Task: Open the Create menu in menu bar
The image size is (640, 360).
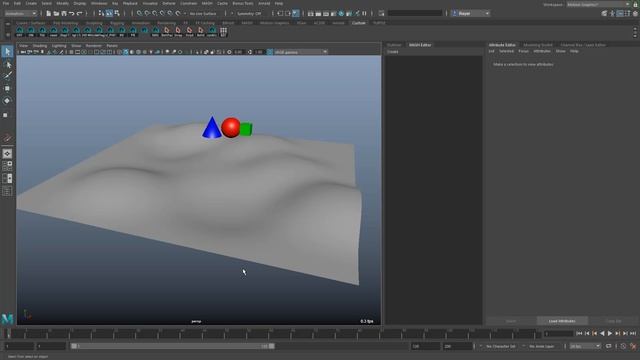Action: (x=31, y=3)
